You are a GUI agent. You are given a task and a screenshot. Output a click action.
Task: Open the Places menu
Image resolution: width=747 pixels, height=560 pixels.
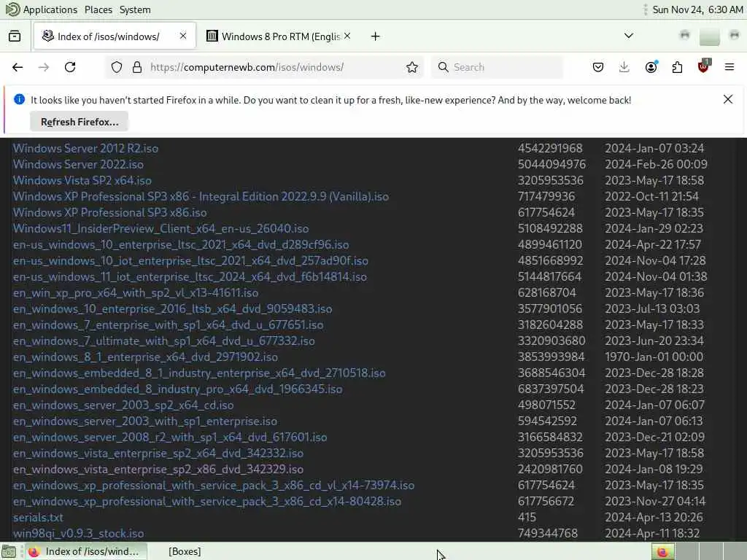98,9
